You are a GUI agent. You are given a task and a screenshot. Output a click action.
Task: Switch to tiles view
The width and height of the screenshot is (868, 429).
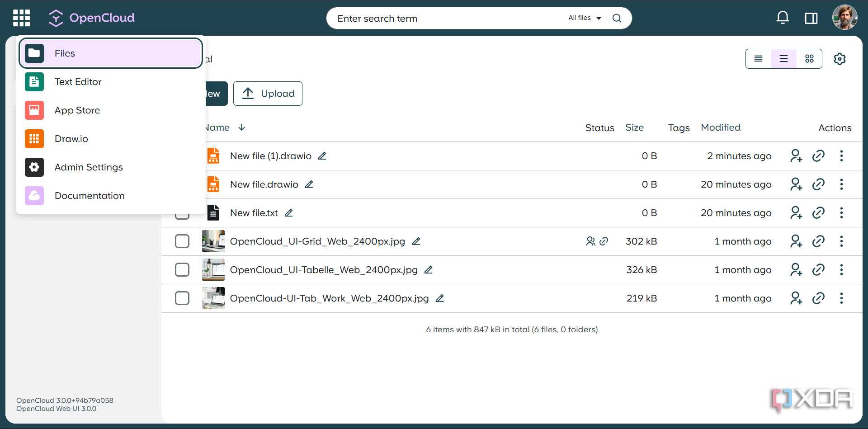tap(809, 59)
